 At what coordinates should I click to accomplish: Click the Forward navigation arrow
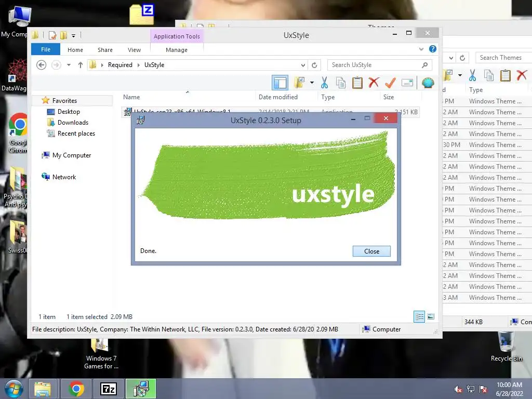pyautogui.click(x=56, y=65)
